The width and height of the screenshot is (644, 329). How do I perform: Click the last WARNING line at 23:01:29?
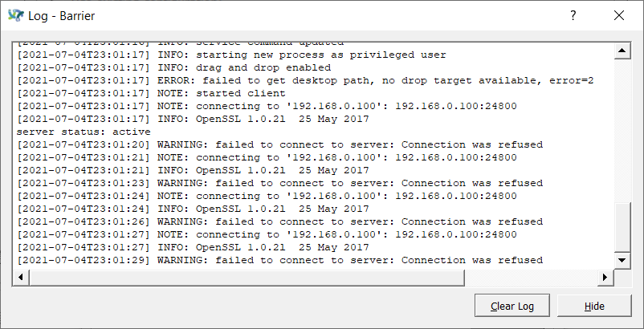[x=279, y=260]
